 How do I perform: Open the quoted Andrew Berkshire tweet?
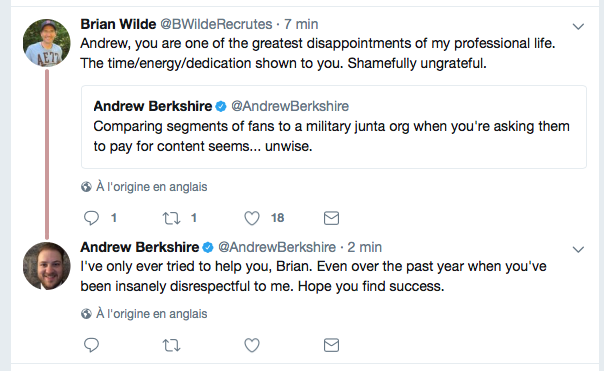(334, 127)
